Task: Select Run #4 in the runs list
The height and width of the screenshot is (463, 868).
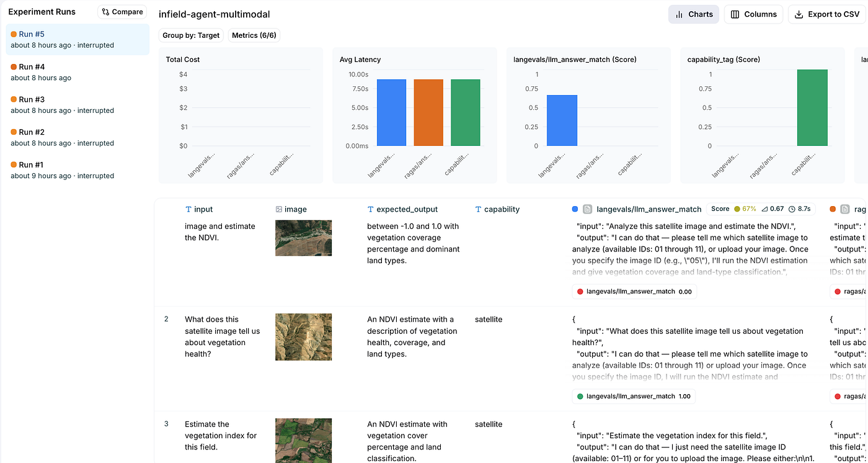Action: point(77,72)
